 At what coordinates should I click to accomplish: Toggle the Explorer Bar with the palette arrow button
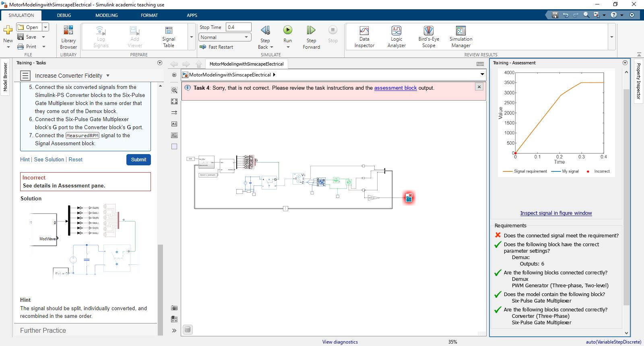[174, 75]
